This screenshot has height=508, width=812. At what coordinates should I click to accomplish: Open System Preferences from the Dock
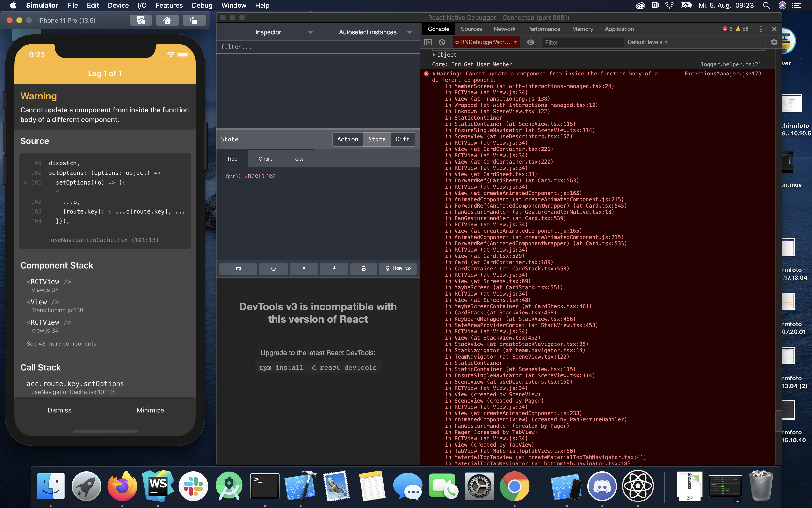(x=479, y=486)
